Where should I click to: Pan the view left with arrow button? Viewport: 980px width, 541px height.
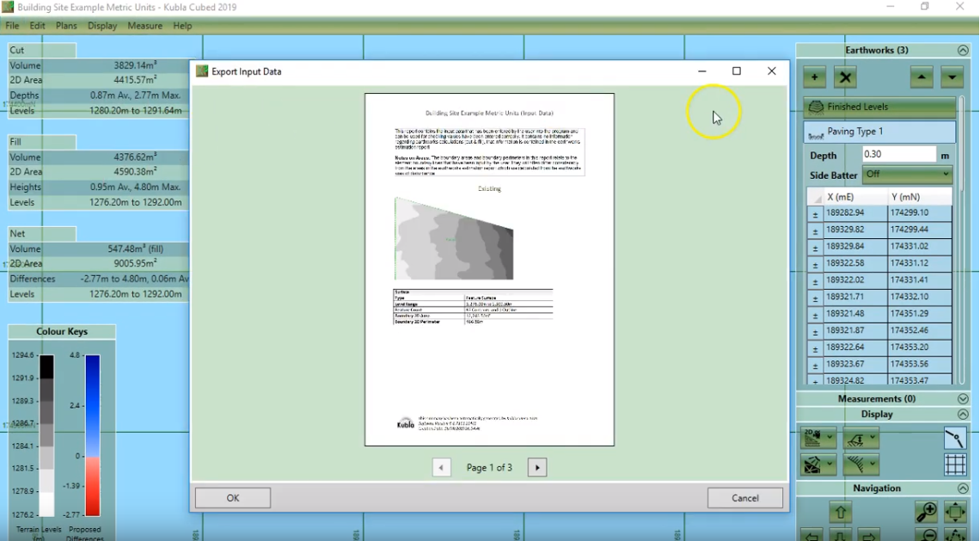tap(812, 535)
